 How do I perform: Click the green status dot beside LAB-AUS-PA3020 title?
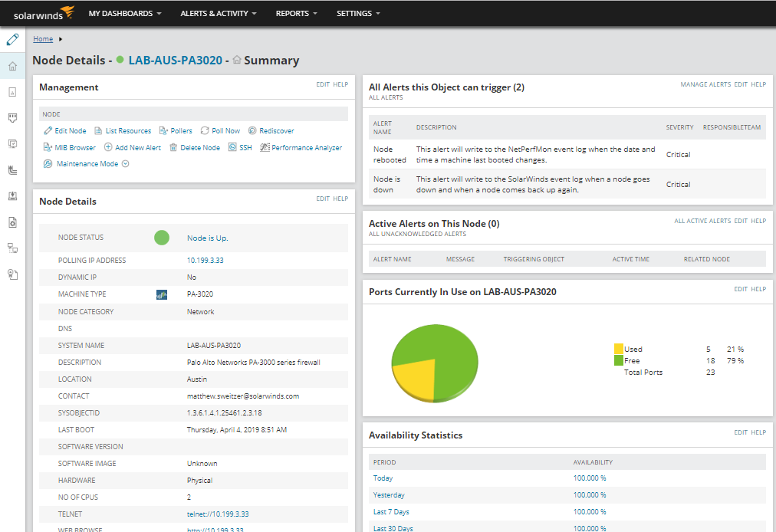coord(120,60)
